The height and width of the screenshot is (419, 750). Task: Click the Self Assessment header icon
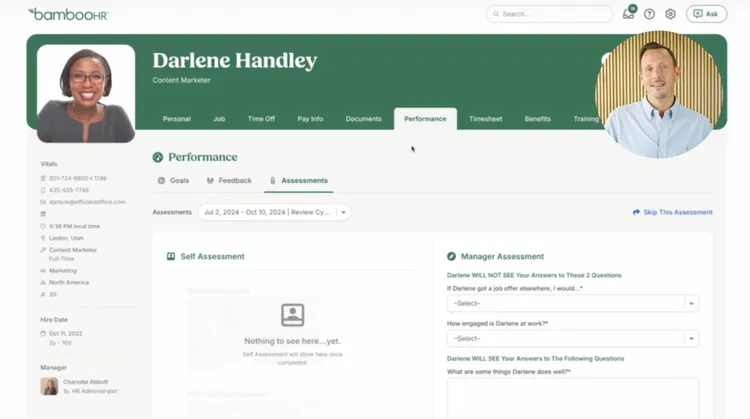[x=171, y=257]
